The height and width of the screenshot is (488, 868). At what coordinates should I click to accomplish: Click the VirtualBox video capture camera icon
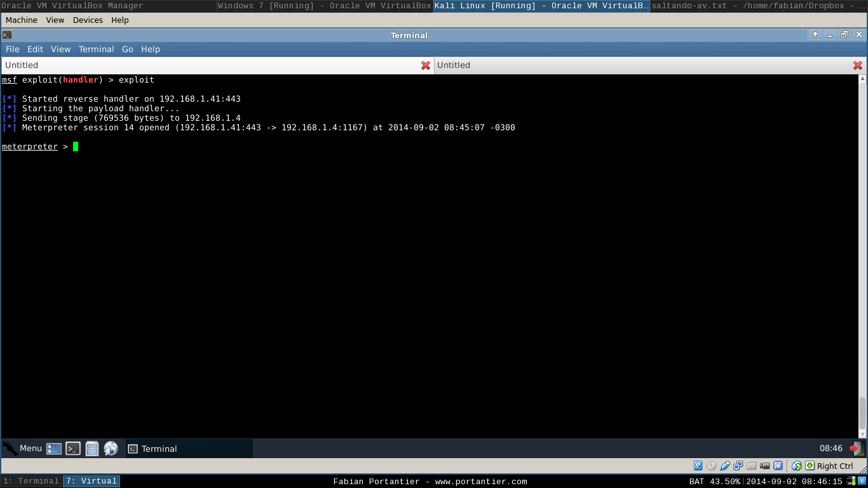pyautogui.click(x=765, y=466)
